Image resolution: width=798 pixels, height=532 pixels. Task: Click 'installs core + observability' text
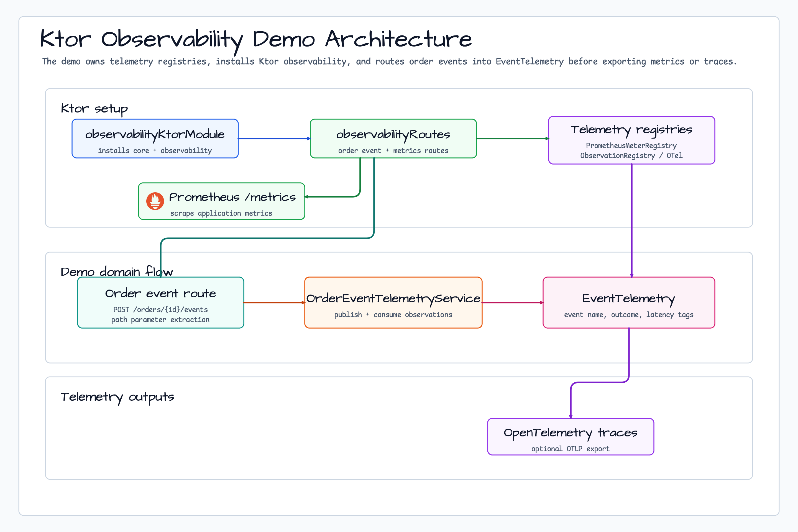click(155, 151)
